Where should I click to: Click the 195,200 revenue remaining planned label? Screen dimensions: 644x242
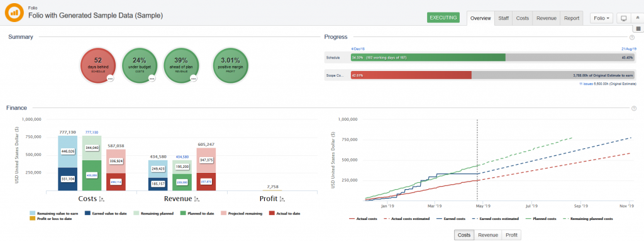182,167
